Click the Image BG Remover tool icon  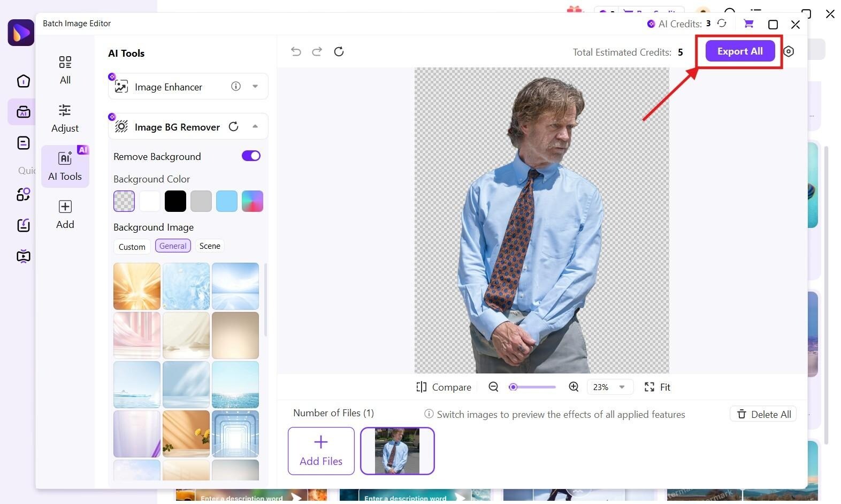[121, 127]
